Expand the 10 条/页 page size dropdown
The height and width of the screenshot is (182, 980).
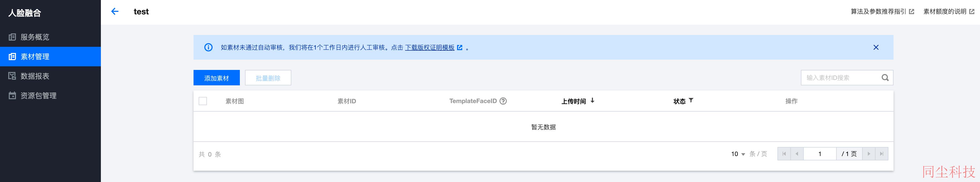tap(738, 154)
